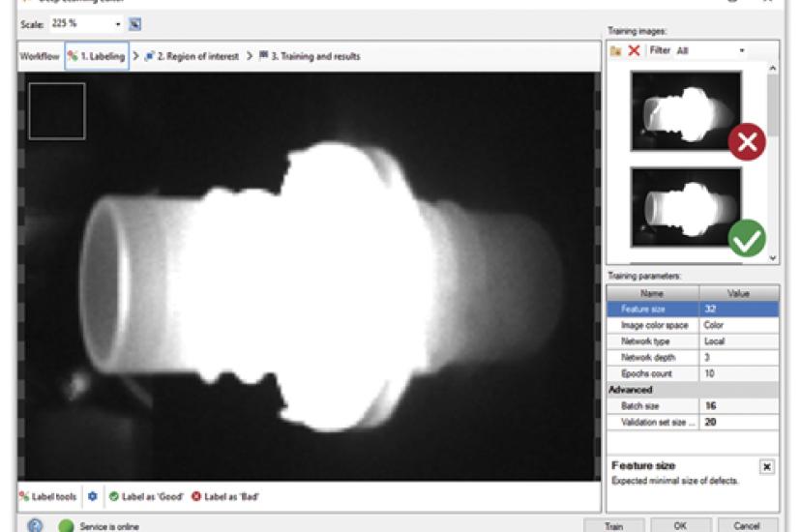
Task: Select the training thumbnail marked bad
Action: pyautogui.click(x=686, y=111)
